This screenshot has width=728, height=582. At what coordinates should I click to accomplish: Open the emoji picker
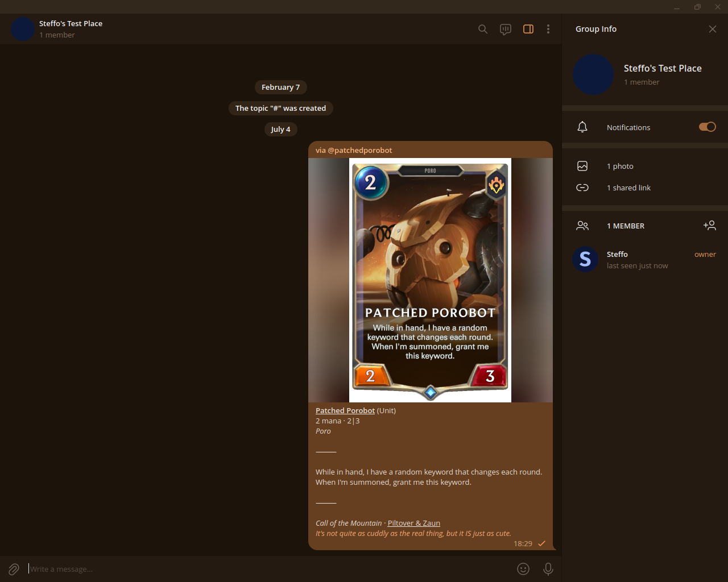tap(523, 569)
